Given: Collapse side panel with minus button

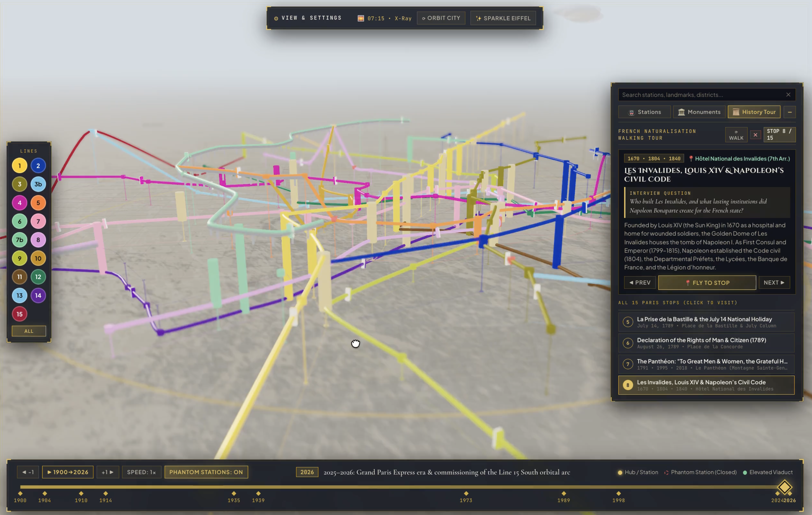Looking at the screenshot, I should click(790, 112).
